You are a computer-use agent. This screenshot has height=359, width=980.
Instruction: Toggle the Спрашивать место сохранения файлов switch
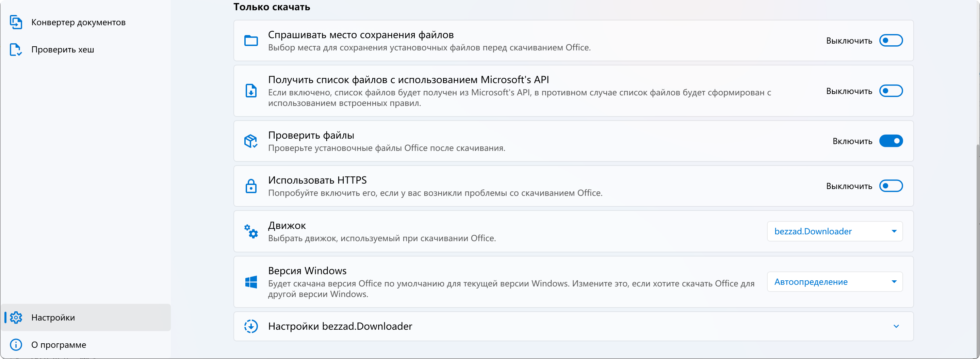891,40
